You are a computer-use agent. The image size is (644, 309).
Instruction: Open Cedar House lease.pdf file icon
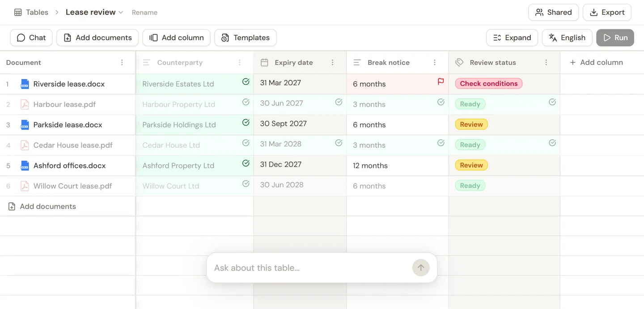25,145
